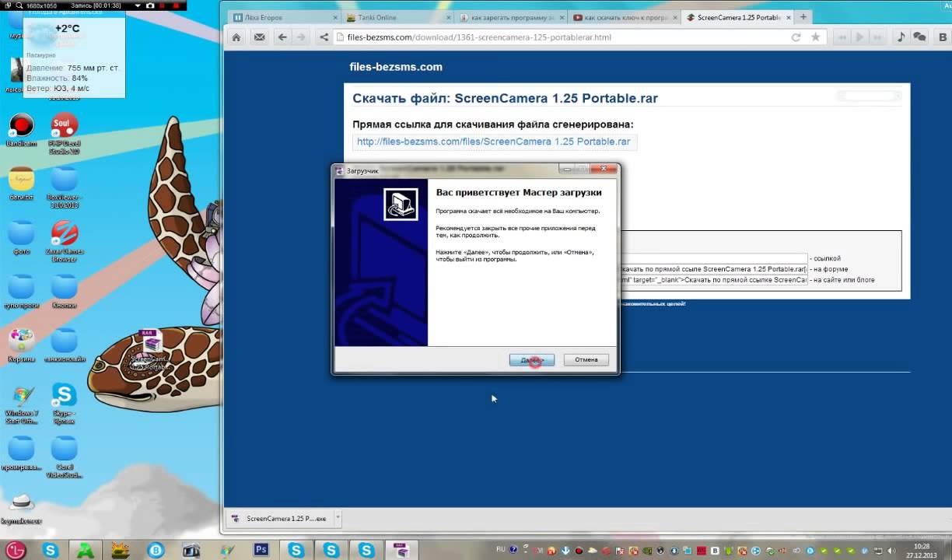The height and width of the screenshot is (560, 952).
Task: Open Photoshop from the taskbar
Action: pyautogui.click(x=261, y=550)
